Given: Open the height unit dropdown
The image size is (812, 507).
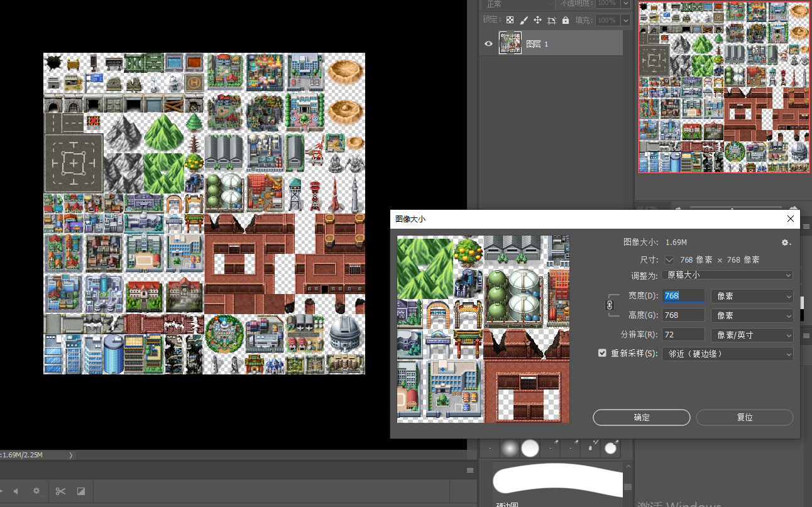Looking at the screenshot, I should pos(752,315).
